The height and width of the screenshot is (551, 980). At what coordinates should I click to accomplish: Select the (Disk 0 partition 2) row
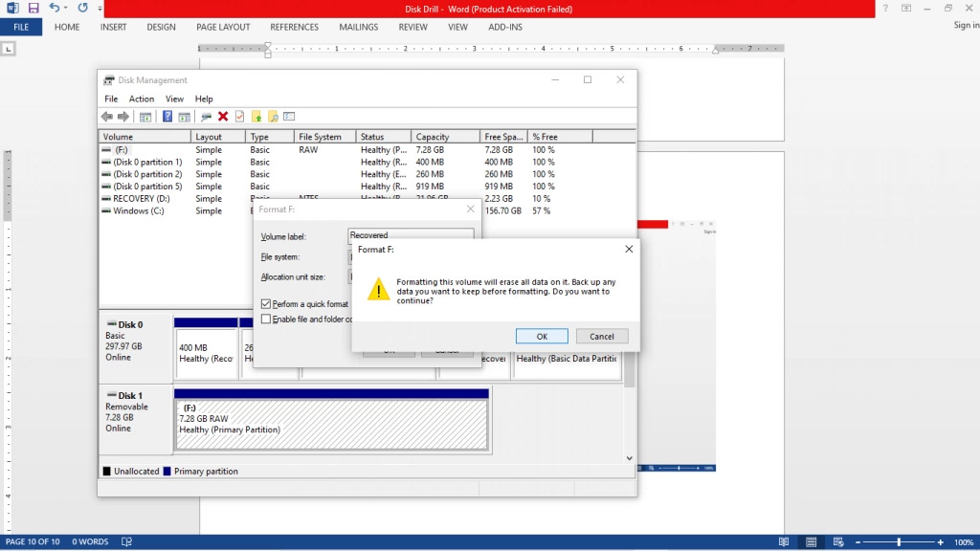pyautogui.click(x=367, y=174)
